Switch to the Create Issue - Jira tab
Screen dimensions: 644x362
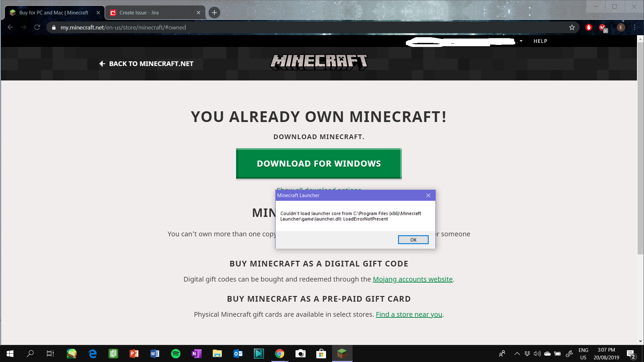[155, 13]
